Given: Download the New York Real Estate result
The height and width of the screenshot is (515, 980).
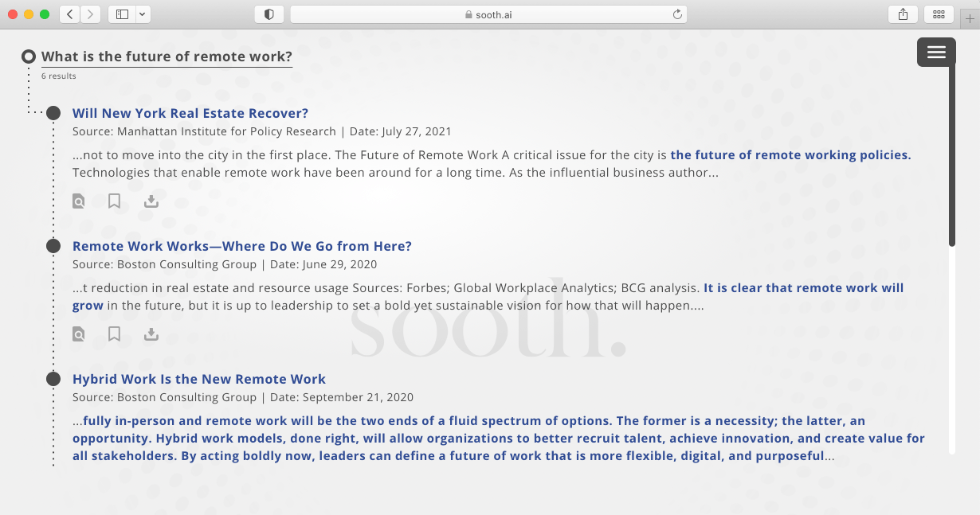Looking at the screenshot, I should 151,201.
